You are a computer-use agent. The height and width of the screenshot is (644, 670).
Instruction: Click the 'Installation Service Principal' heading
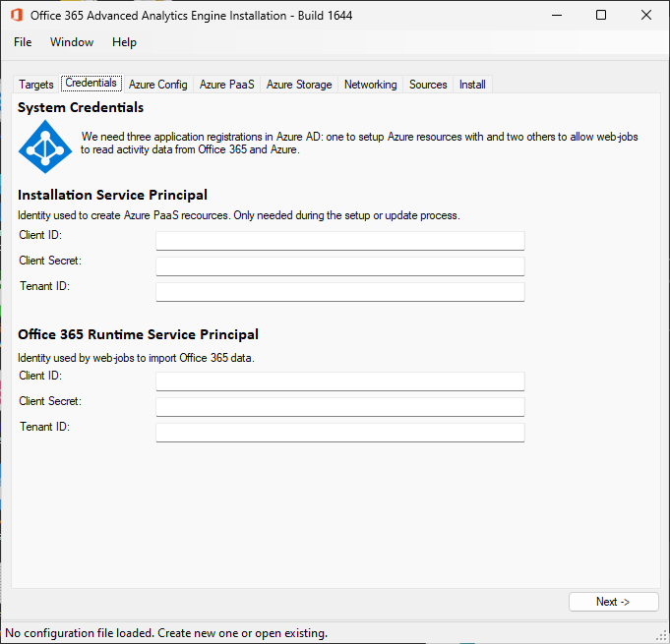pos(112,195)
